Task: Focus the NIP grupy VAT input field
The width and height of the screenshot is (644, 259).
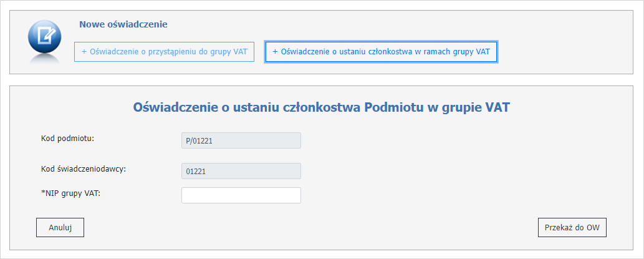Action: [241, 195]
